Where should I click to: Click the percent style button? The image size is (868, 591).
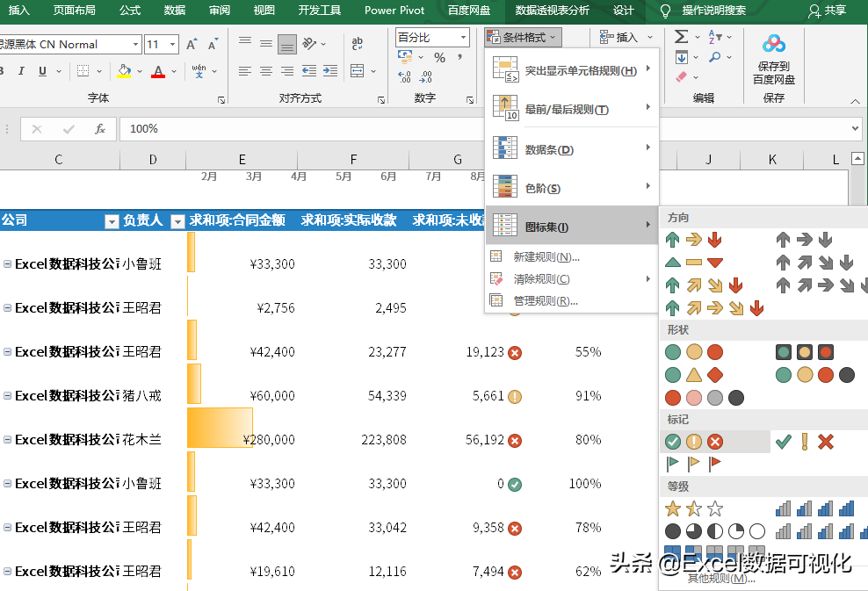point(440,58)
